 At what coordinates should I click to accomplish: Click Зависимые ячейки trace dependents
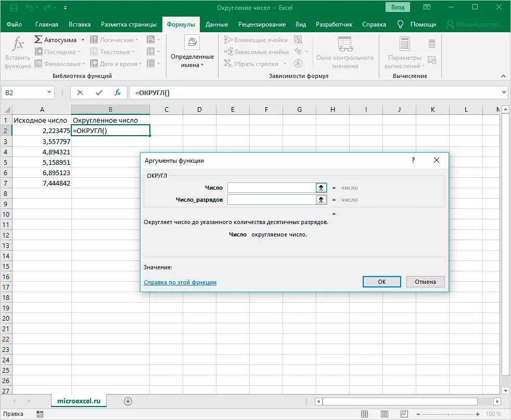(256, 52)
